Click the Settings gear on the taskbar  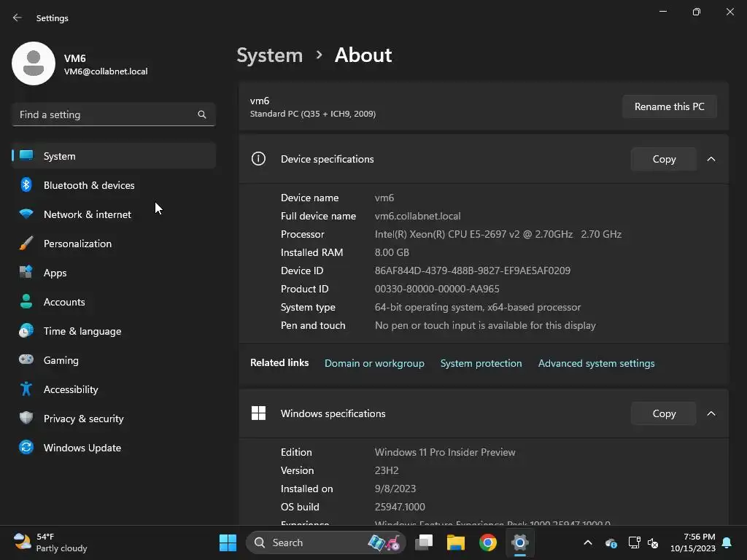pyautogui.click(x=519, y=542)
